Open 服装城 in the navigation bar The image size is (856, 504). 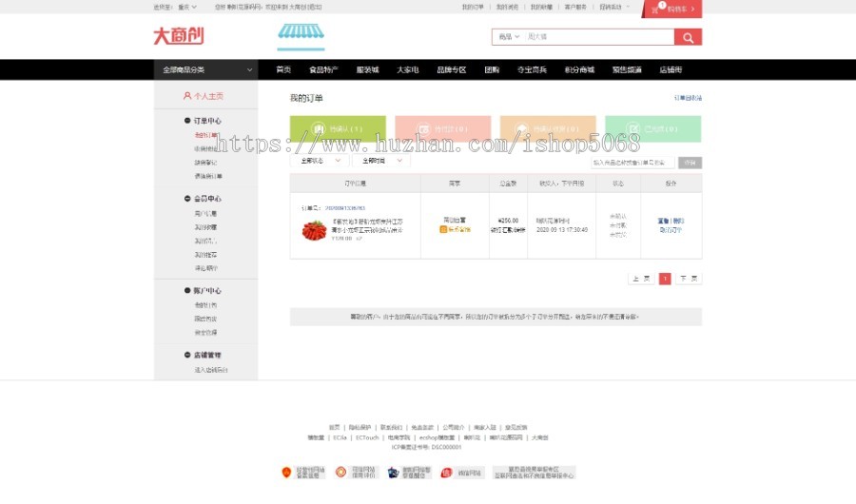(367, 69)
